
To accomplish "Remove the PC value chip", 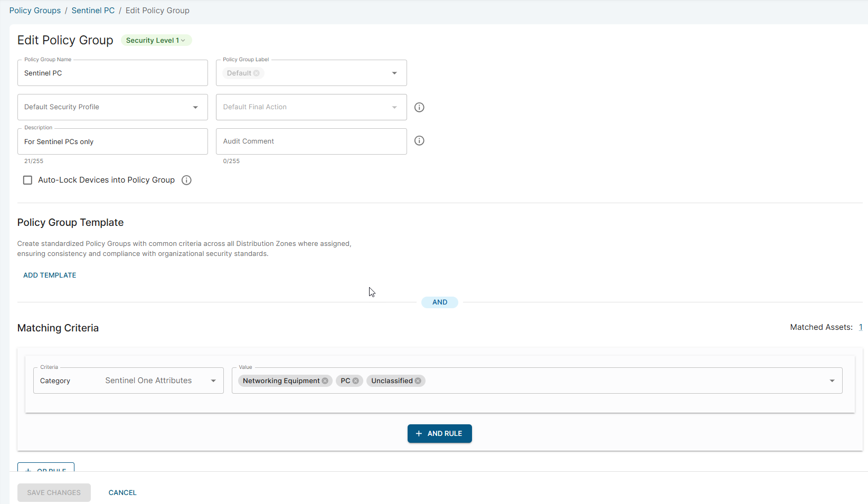I will click(356, 381).
